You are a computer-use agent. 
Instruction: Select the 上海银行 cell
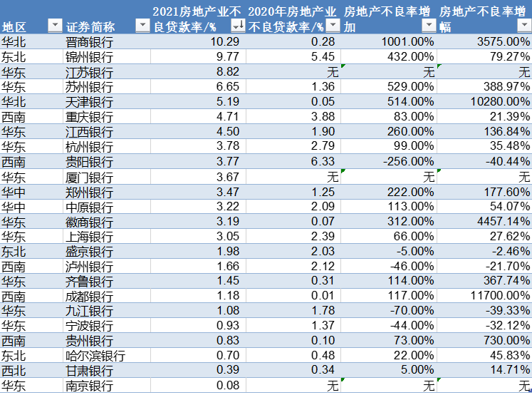(107, 236)
